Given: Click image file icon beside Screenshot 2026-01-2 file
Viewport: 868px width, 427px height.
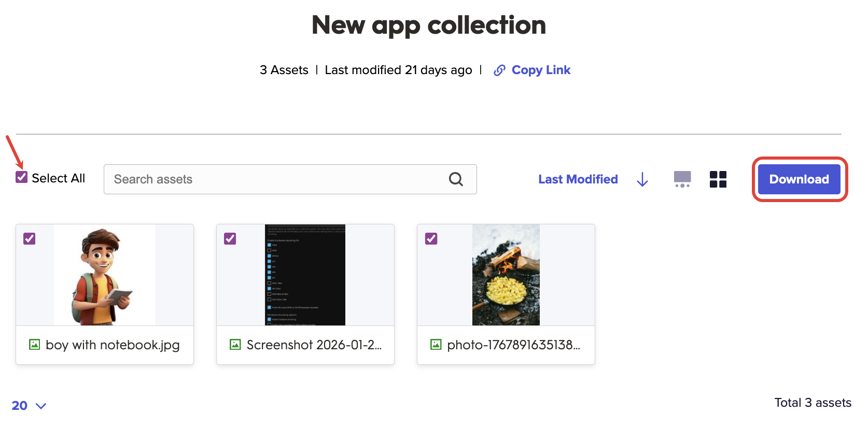Looking at the screenshot, I should coord(235,345).
